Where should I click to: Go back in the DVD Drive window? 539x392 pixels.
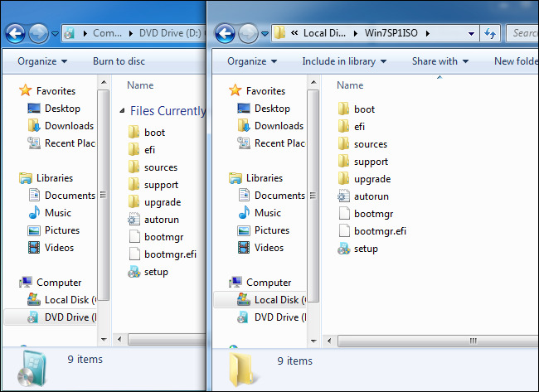(x=16, y=33)
